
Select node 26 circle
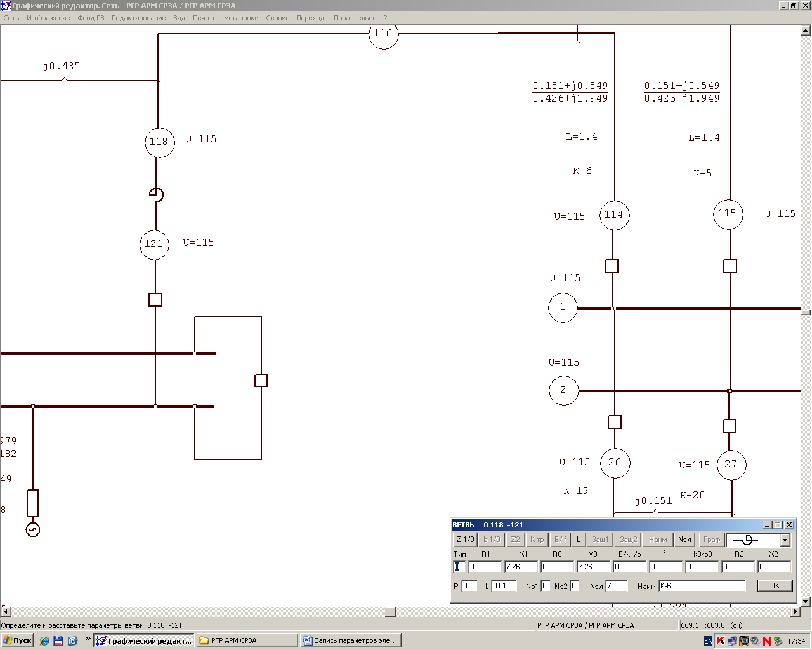point(615,463)
